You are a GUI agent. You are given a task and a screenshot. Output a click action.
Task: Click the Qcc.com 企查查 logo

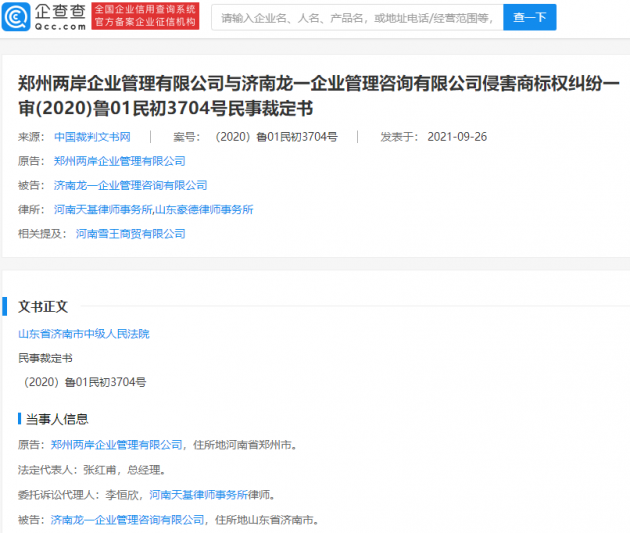pos(47,16)
